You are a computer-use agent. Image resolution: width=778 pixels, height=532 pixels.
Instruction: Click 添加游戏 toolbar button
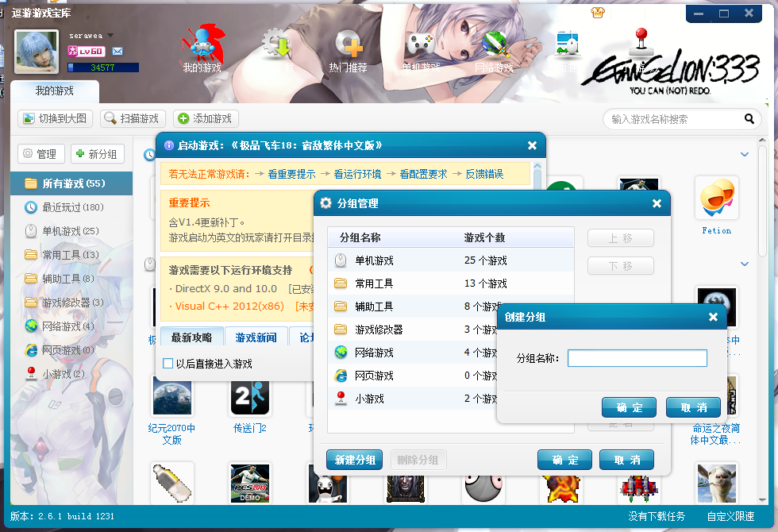206,118
